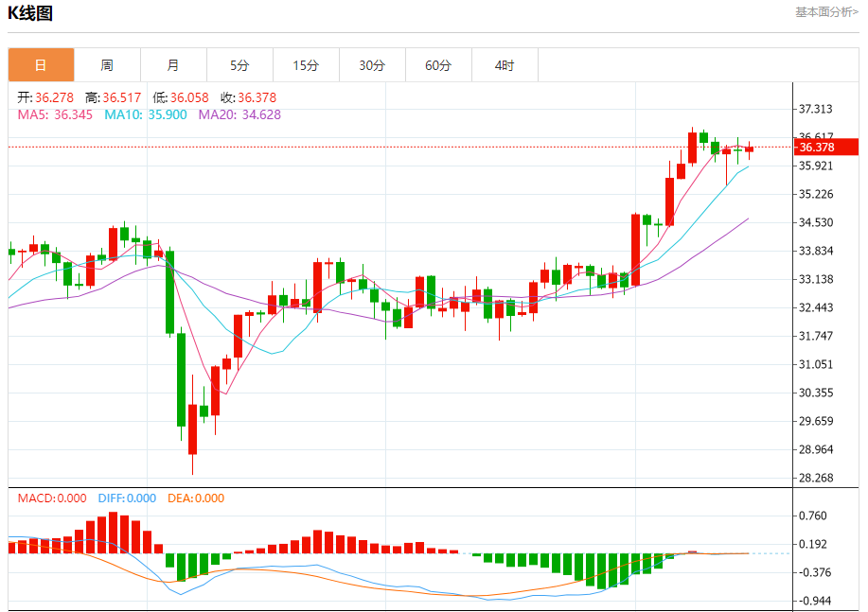Viewport: 868px width, 612px height.
Task: Click the 0.760 MACD axis label
Action: [812, 516]
